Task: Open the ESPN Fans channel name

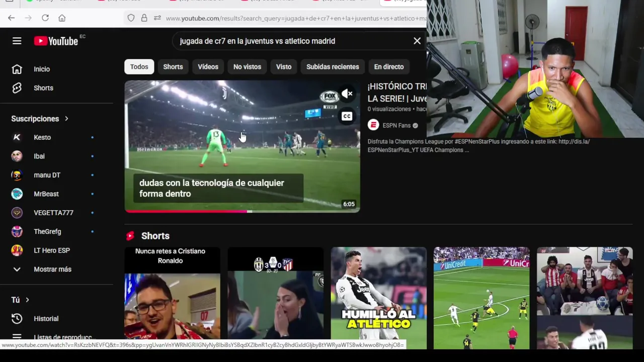Action: [x=396, y=125]
